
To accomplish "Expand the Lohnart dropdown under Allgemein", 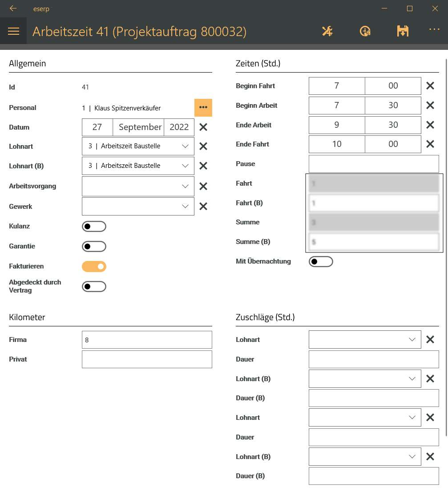I will 138,146.
